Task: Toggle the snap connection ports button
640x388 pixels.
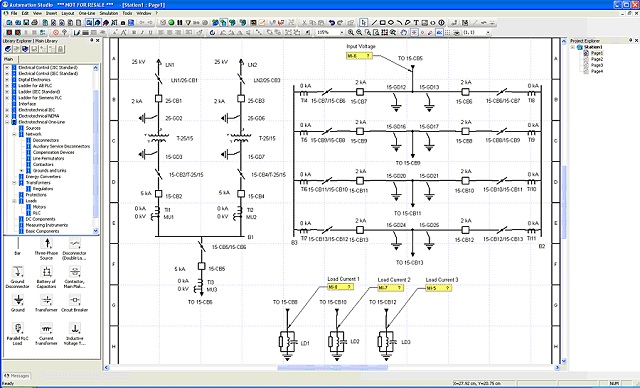Action: [x=422, y=32]
